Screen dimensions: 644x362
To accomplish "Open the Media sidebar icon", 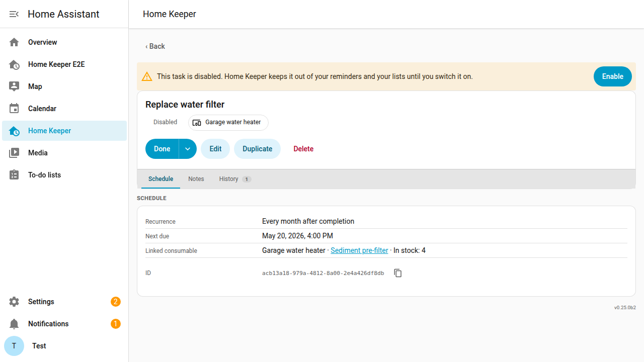I will coord(14,153).
